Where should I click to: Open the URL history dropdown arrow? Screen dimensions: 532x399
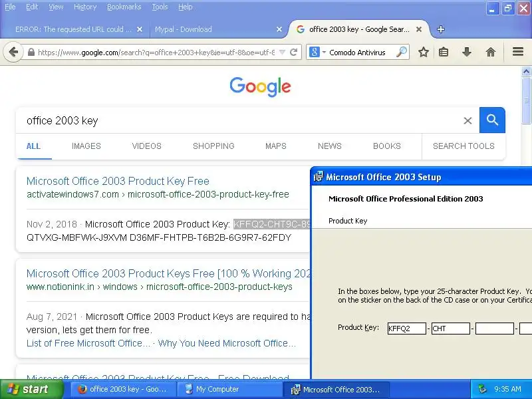[x=282, y=53]
